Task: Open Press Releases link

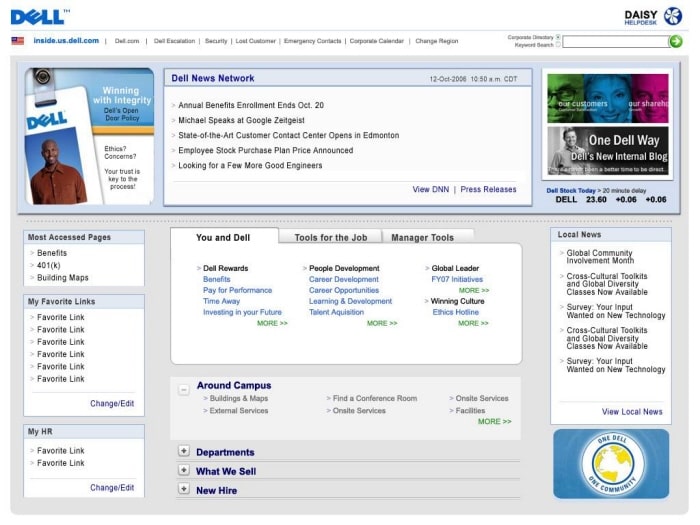Action: pyautogui.click(x=488, y=189)
